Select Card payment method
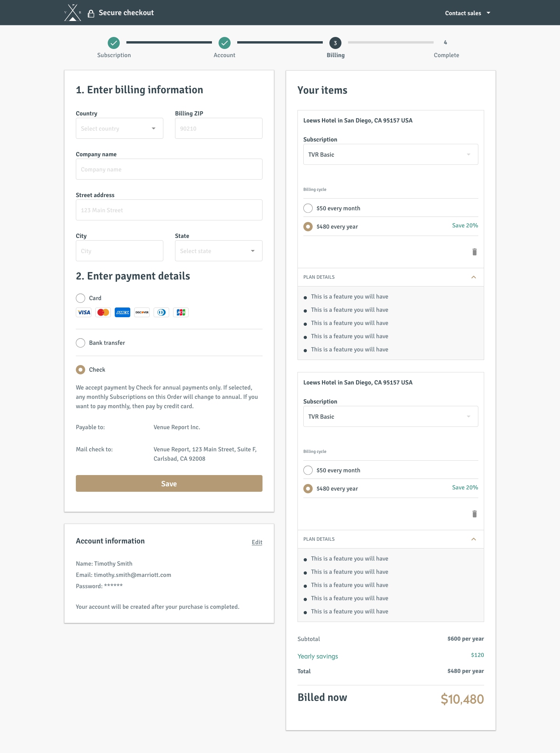Screen dimensions: 560x753 click(x=80, y=298)
